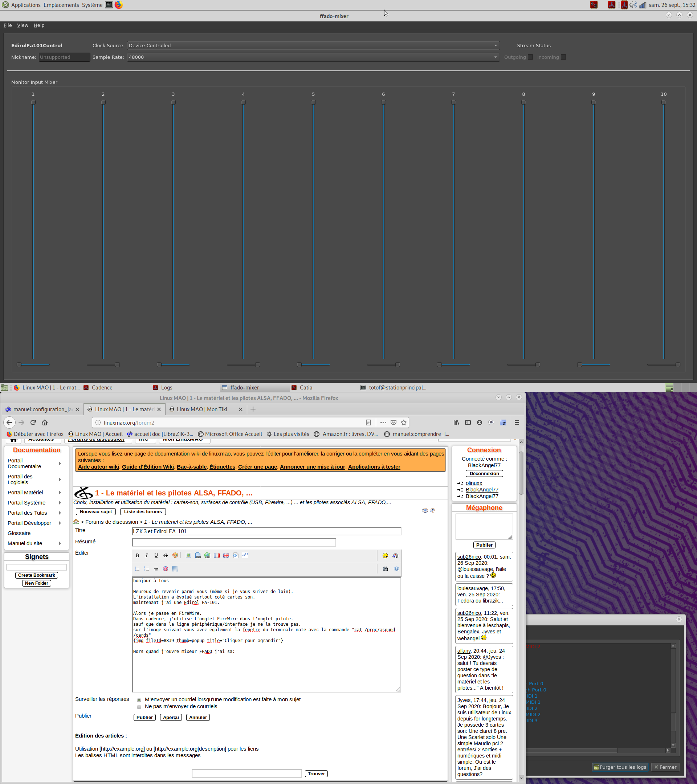This screenshot has width=697, height=784.
Task: Toggle the Outgoing stream status checkbox
Action: point(530,57)
